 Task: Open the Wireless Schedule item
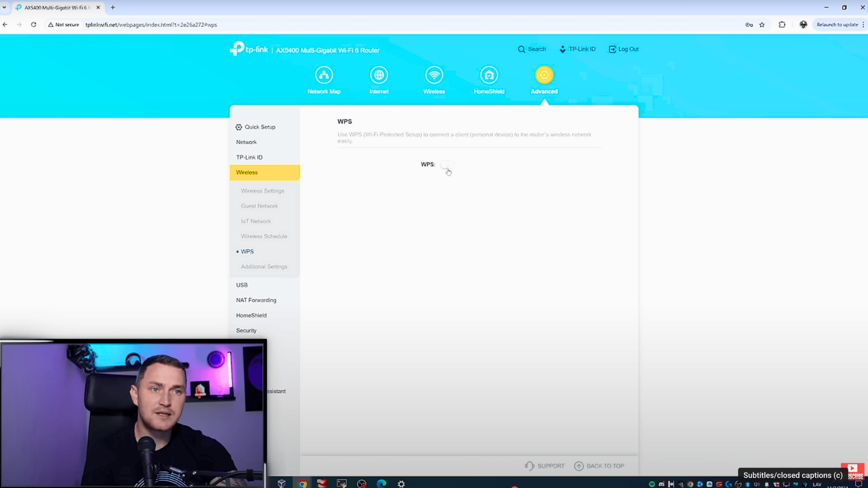coord(264,236)
